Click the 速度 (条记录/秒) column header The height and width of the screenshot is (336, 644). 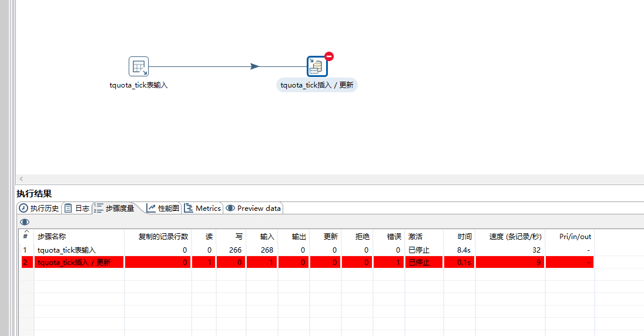click(x=510, y=237)
